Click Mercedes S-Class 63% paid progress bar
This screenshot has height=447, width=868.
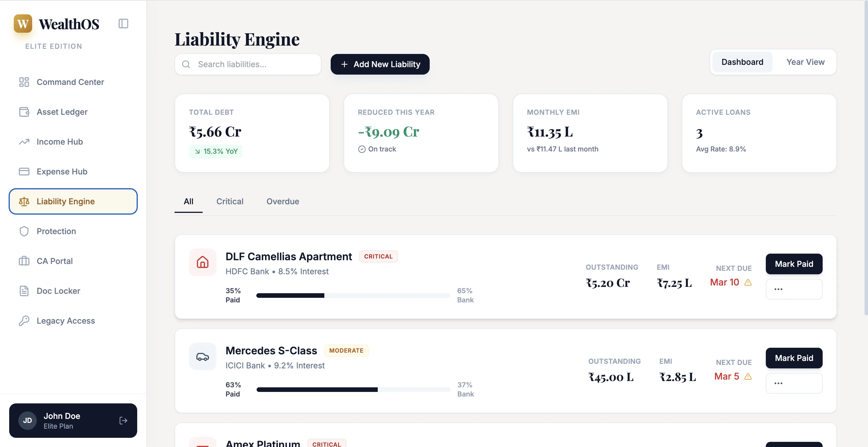[x=353, y=389]
